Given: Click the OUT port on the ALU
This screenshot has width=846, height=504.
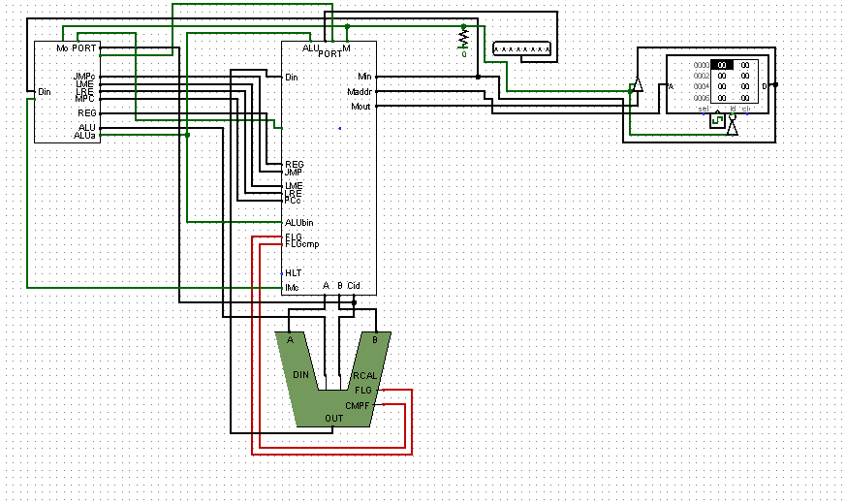Looking at the screenshot, I should coord(333,419).
